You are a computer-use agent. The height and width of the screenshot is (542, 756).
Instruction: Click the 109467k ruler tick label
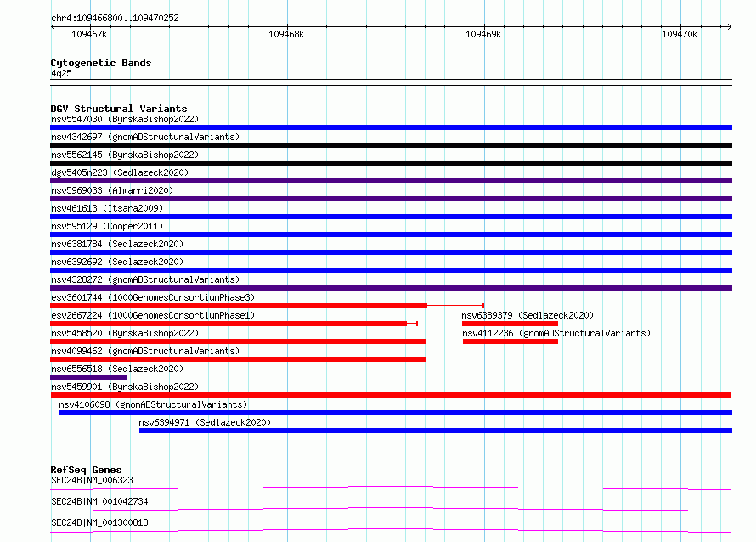pyautogui.click(x=89, y=34)
